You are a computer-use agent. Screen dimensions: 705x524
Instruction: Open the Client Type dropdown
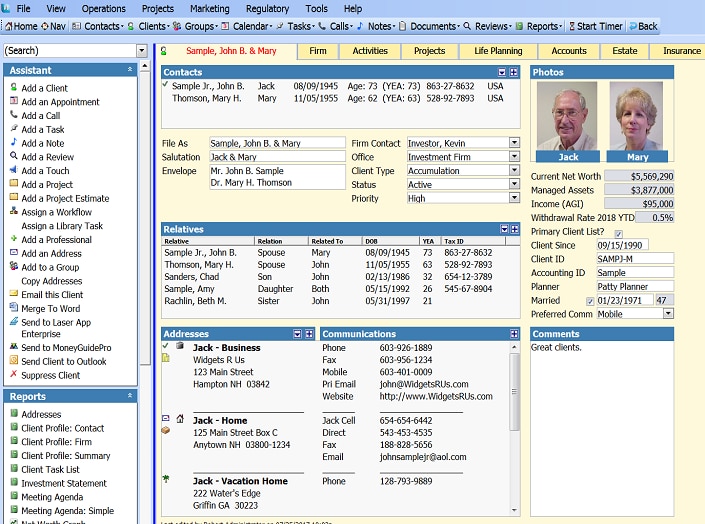point(514,170)
